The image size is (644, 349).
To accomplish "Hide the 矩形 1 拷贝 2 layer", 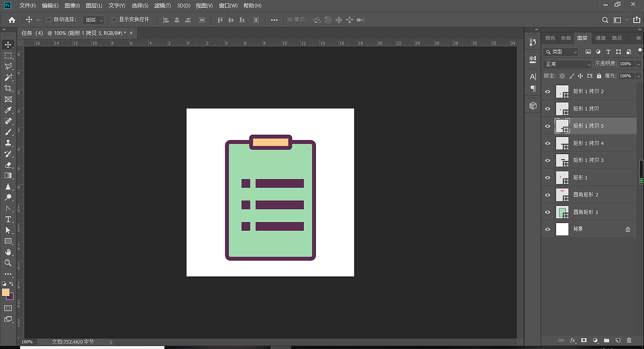I will tap(548, 92).
